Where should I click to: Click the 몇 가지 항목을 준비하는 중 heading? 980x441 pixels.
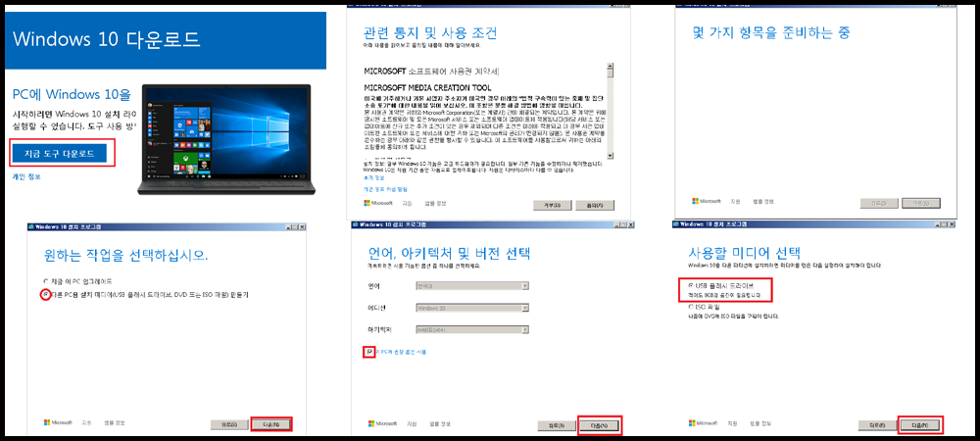click(x=772, y=32)
